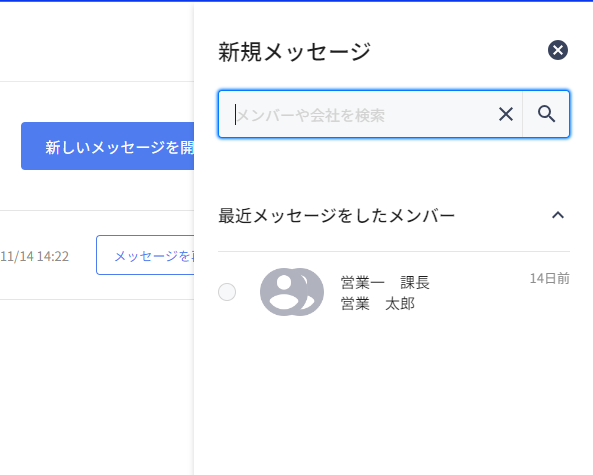Select the 営業一 課長 name text
This screenshot has width=593, height=475.
coord(385,283)
